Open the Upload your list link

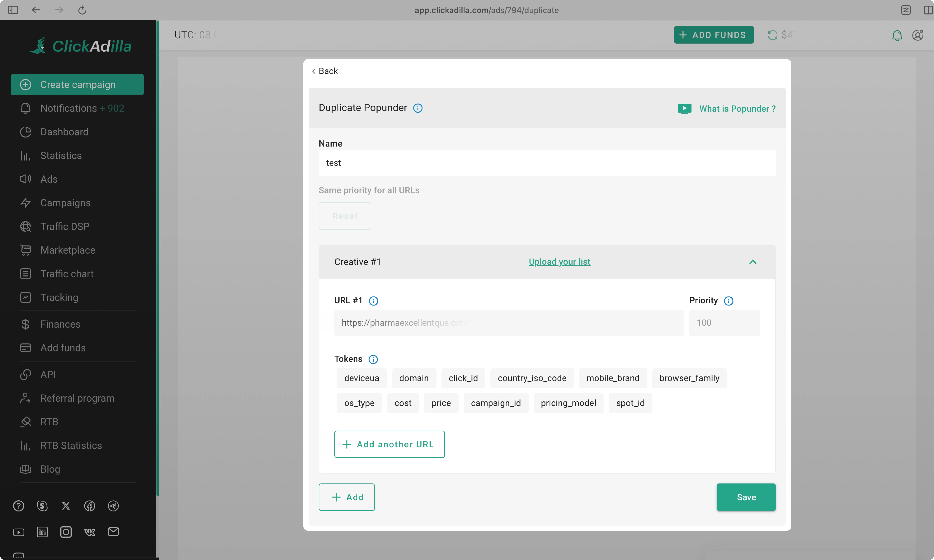click(559, 261)
